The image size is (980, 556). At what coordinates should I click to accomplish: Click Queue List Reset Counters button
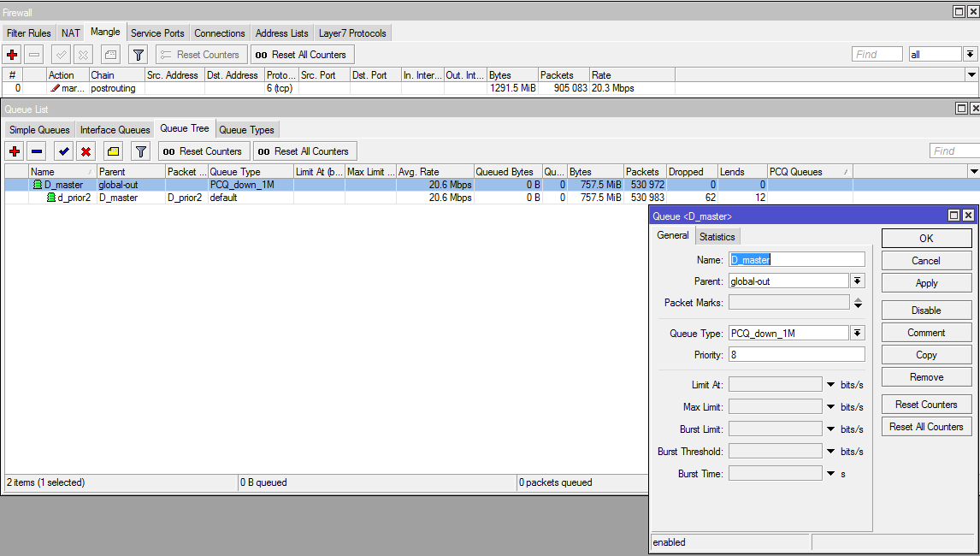[x=204, y=151]
